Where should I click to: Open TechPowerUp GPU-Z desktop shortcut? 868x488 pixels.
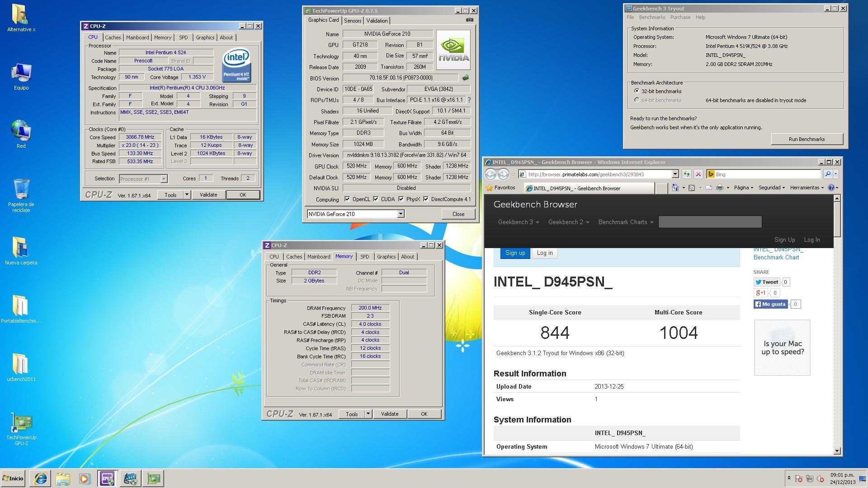(x=21, y=428)
